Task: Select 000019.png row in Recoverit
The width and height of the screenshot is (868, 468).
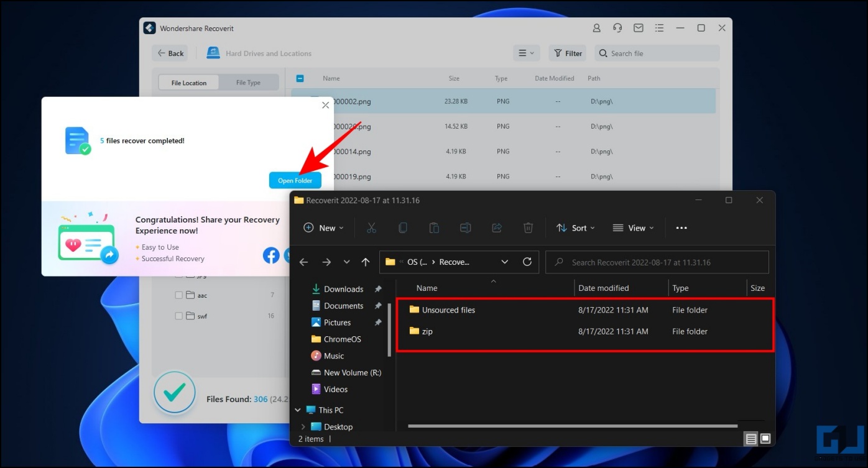Action: (x=504, y=176)
